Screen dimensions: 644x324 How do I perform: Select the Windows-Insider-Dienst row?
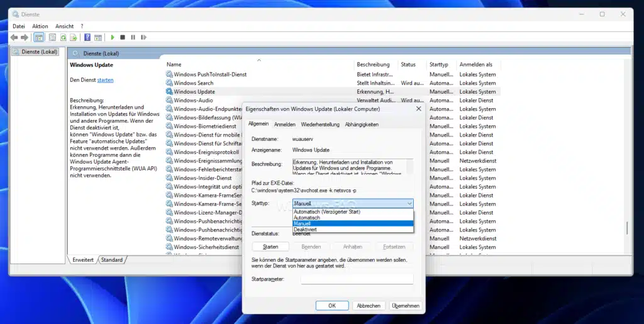tap(204, 178)
